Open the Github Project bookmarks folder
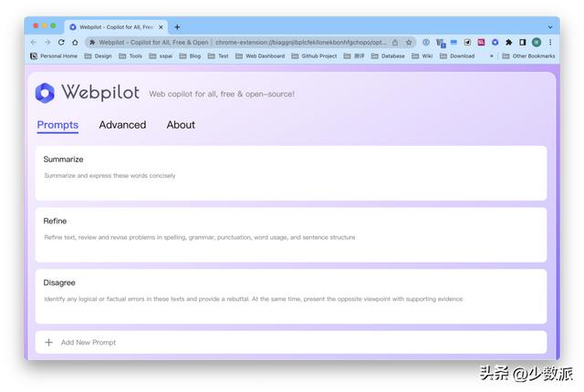This screenshot has height=392, width=584. 314,56
